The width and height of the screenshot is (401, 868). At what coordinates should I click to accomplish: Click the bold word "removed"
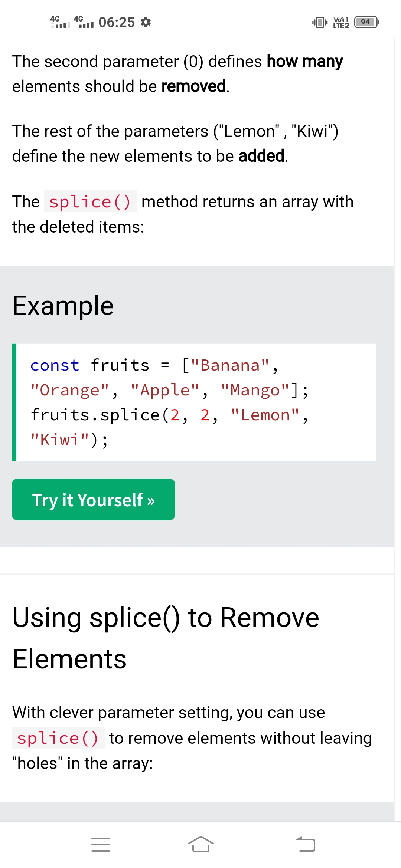pyautogui.click(x=194, y=86)
